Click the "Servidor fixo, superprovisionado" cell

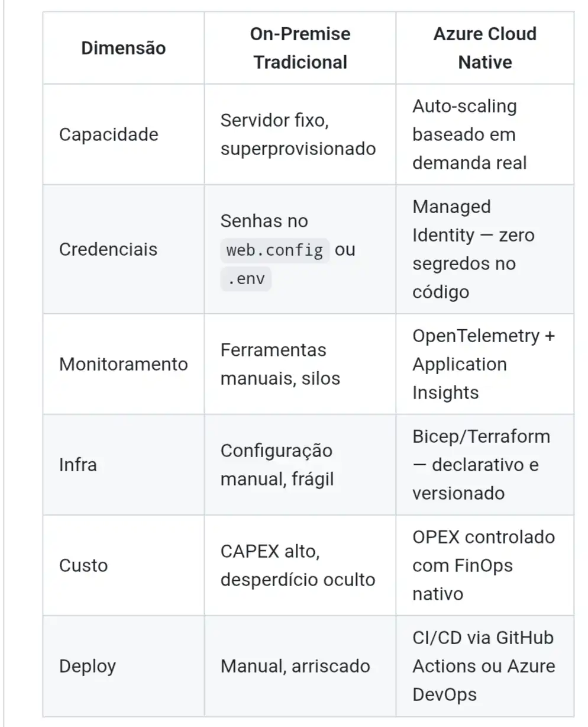tap(298, 134)
